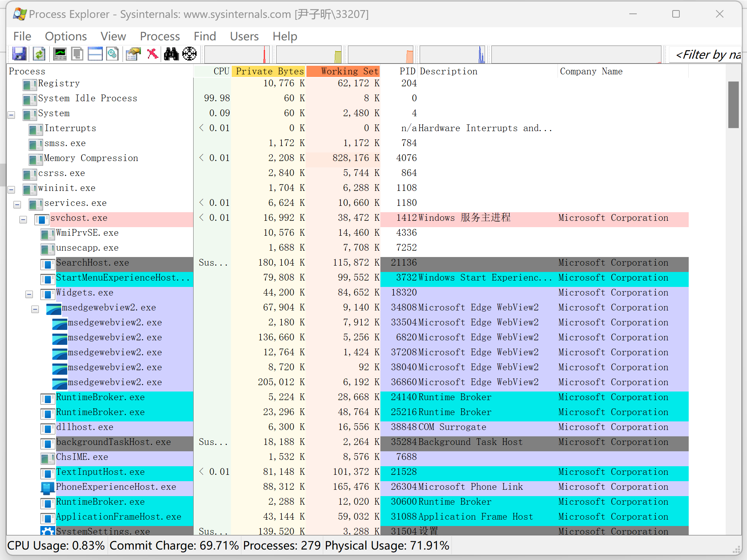The width and height of the screenshot is (747, 560).
Task: Select the System Idle Process row
Action: (348, 98)
